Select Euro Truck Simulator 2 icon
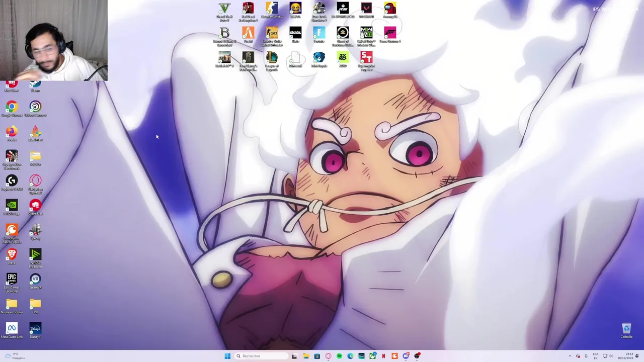Viewport: 644px width, 362px height. pos(319,12)
